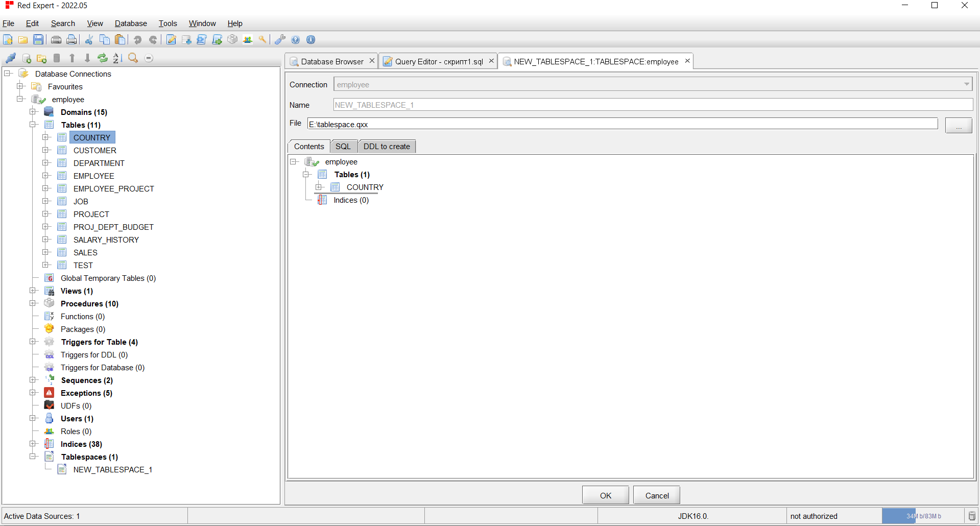980x526 pixels.
Task: Click into the File path field
Action: tap(622, 124)
